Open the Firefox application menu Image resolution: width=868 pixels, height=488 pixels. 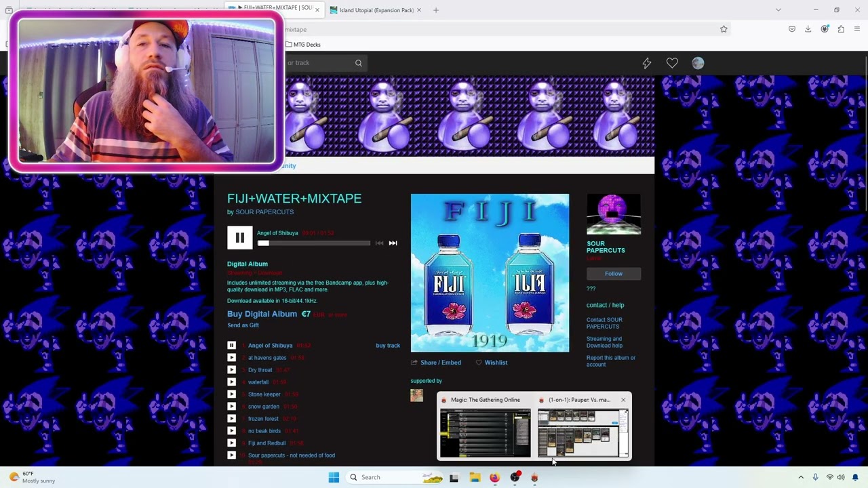pyautogui.click(x=857, y=29)
